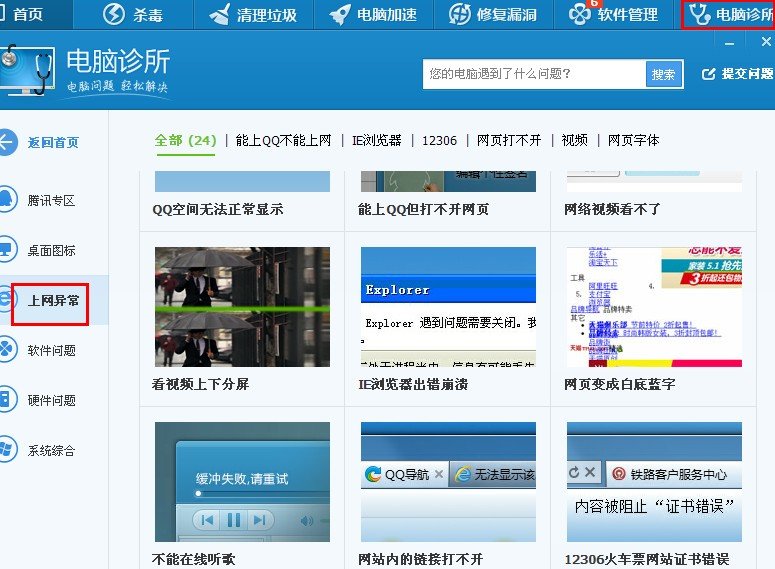775x569 pixels.
Task: Minimize the 电脑诊所 window
Action: pos(729,44)
